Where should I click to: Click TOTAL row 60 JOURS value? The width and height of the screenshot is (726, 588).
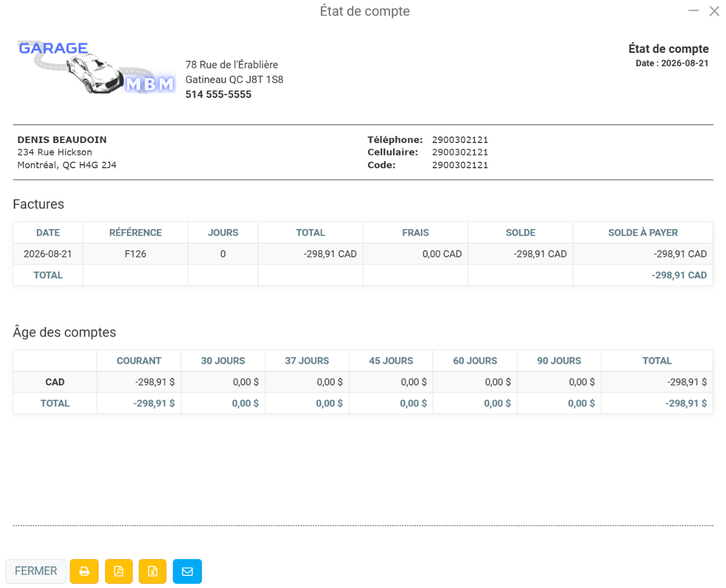pyautogui.click(x=475, y=403)
